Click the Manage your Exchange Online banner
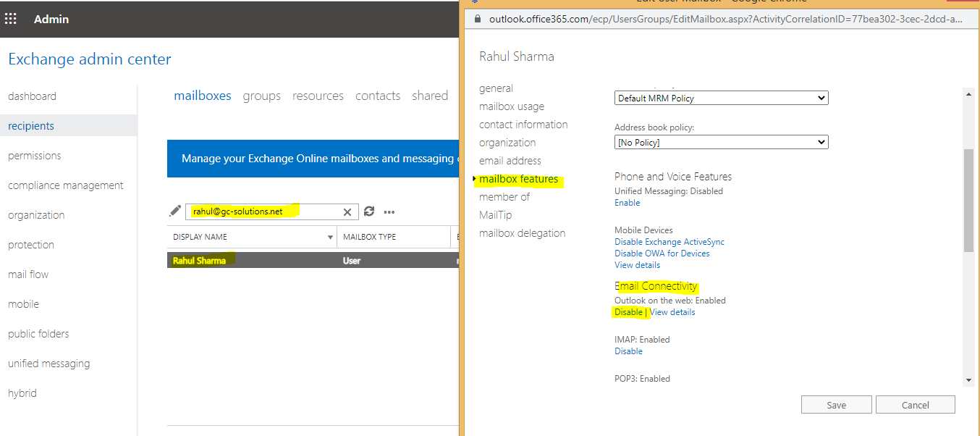980x436 pixels. point(313,159)
